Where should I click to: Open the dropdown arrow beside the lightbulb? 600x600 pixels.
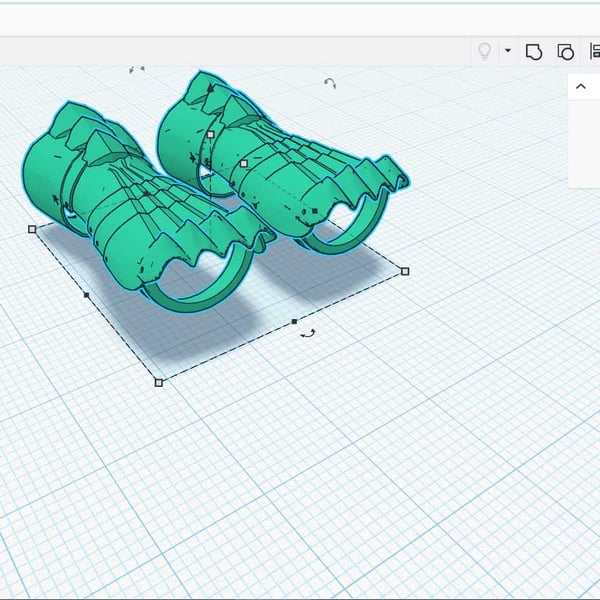click(507, 51)
